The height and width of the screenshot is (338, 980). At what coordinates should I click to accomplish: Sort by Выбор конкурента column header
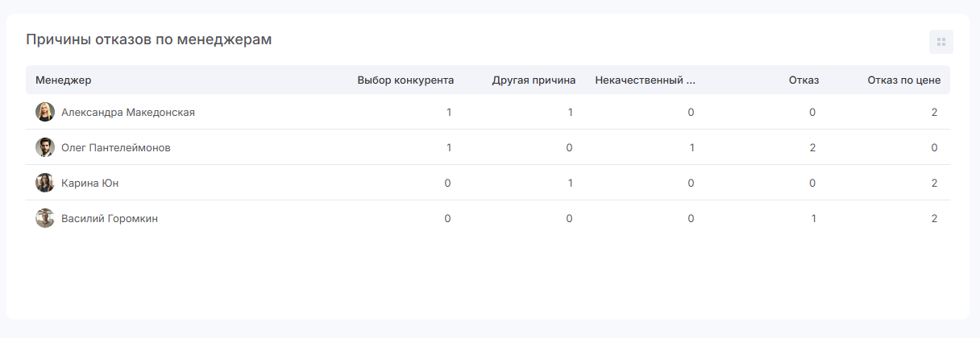(405, 80)
